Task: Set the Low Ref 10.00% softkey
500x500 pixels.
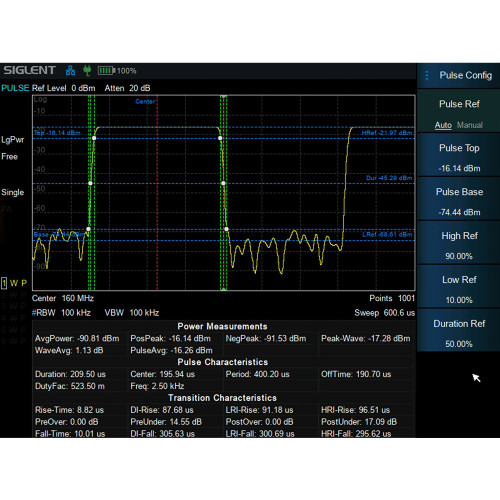Action: pyautogui.click(x=459, y=287)
